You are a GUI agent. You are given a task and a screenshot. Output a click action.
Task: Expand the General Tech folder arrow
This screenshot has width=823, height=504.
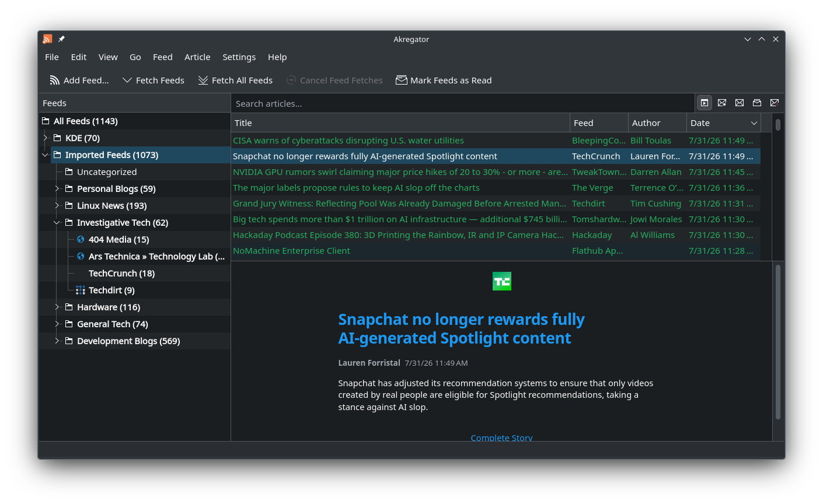57,324
